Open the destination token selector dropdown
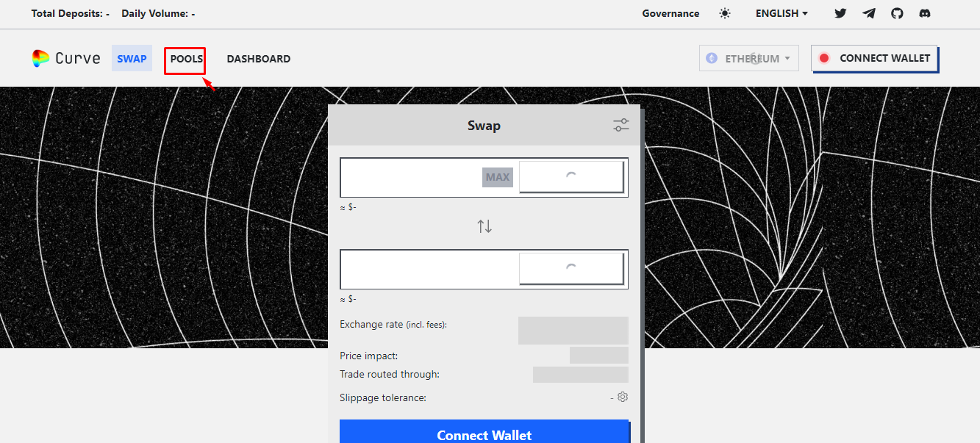Image resolution: width=980 pixels, height=443 pixels. tap(571, 269)
